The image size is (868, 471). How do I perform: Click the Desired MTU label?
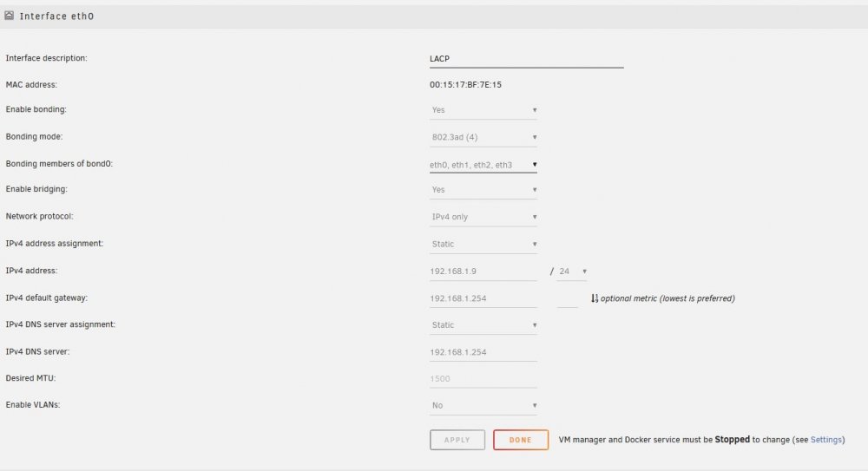(x=30, y=378)
